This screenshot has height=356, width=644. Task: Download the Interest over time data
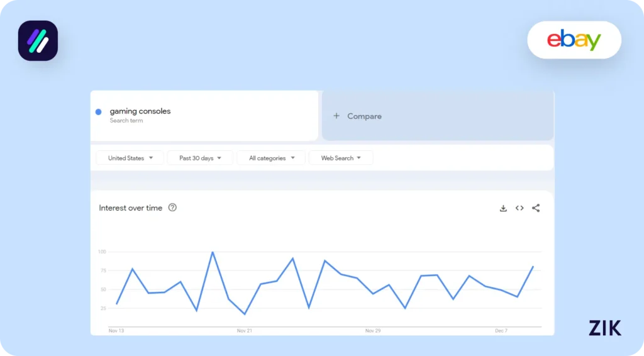(503, 208)
